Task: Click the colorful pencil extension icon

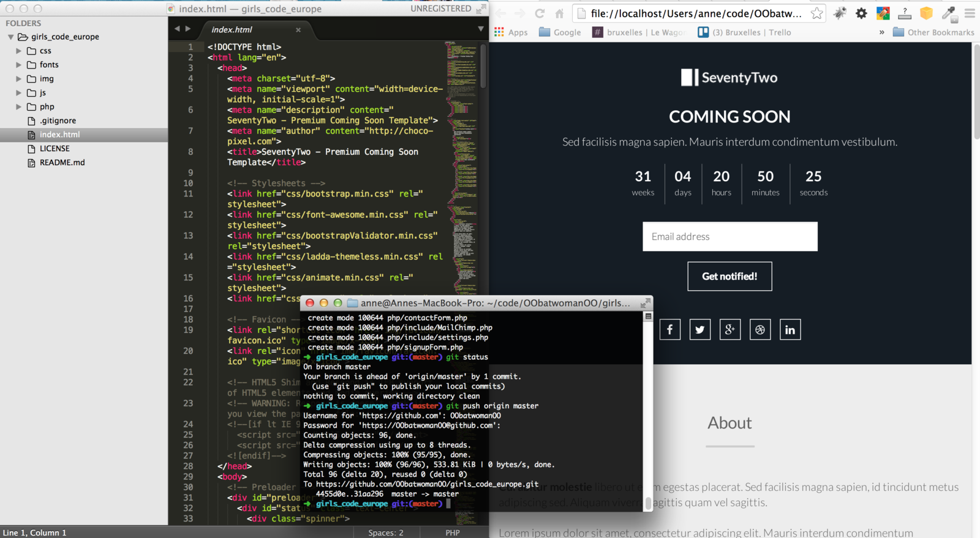Action: click(x=883, y=13)
